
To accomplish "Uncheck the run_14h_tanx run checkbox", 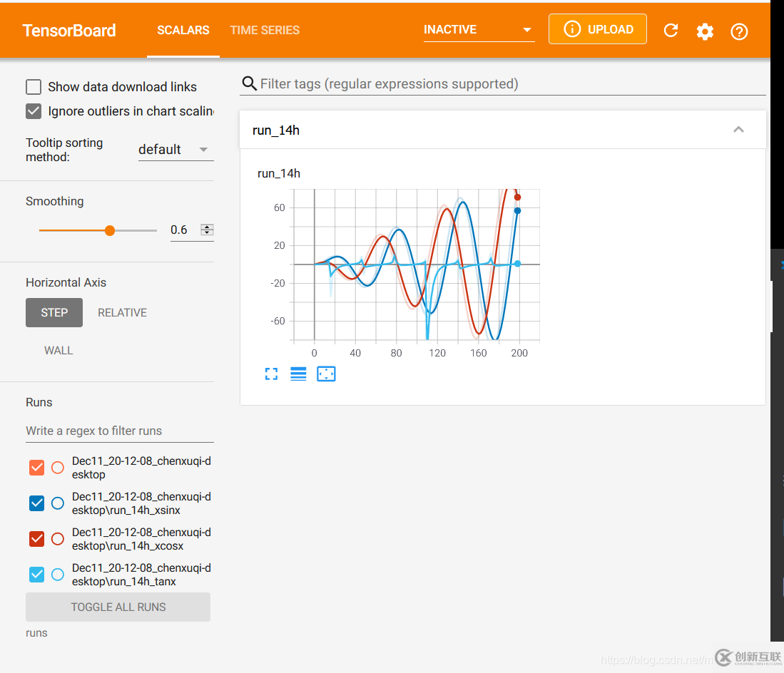I will pos(37,574).
